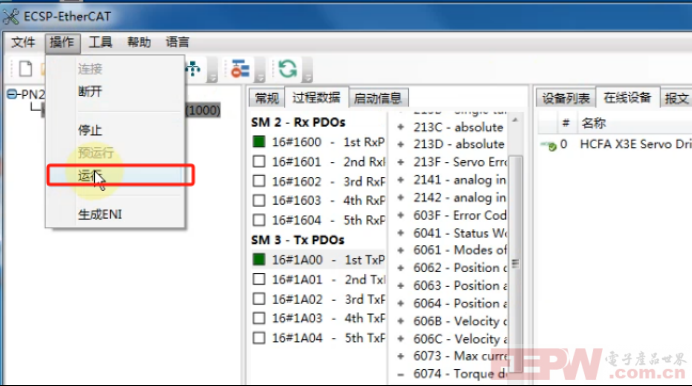Image resolution: width=692 pixels, height=386 pixels.
Task: Open the 帮助 menu
Action: (x=139, y=42)
